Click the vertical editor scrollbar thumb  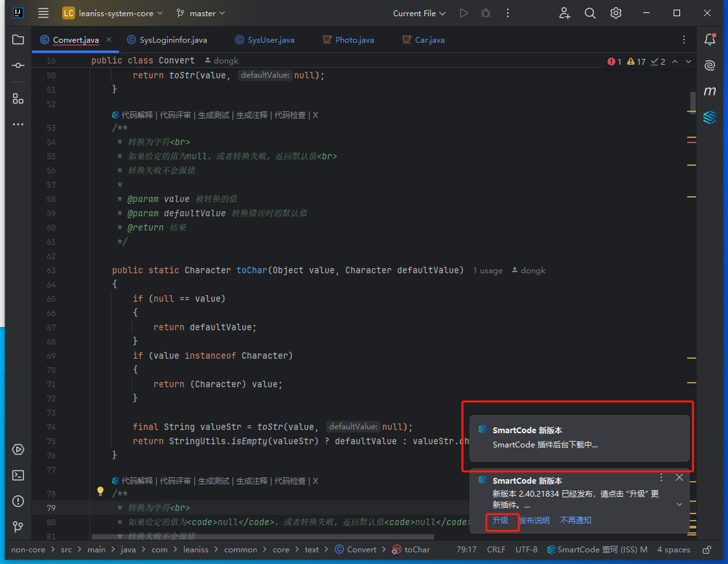pyautogui.click(x=693, y=102)
